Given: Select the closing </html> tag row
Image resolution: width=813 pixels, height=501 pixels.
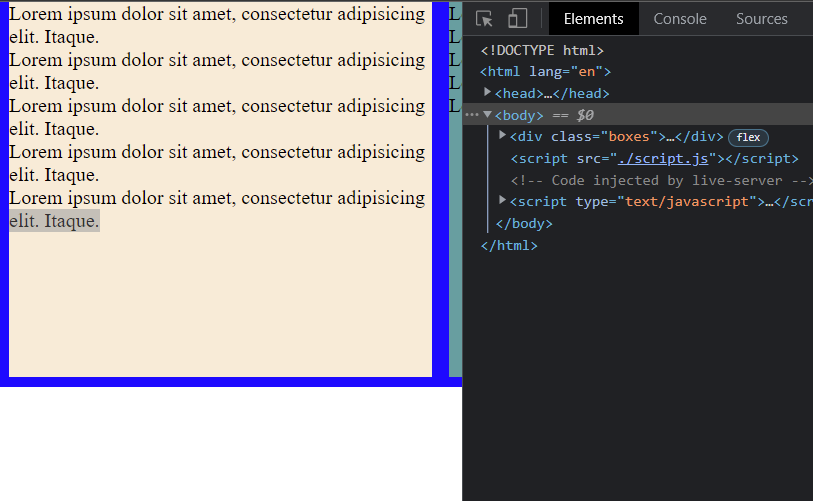Looking at the screenshot, I should pos(509,245).
